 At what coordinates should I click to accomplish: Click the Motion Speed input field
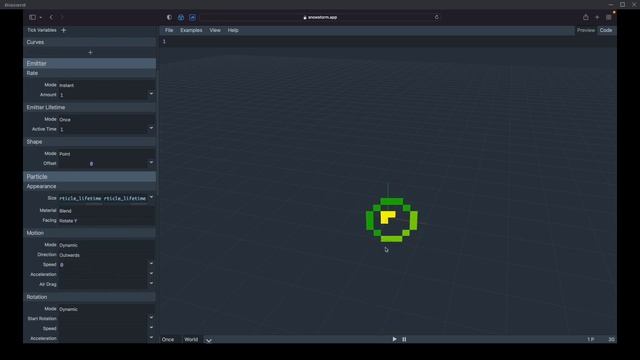pos(103,264)
